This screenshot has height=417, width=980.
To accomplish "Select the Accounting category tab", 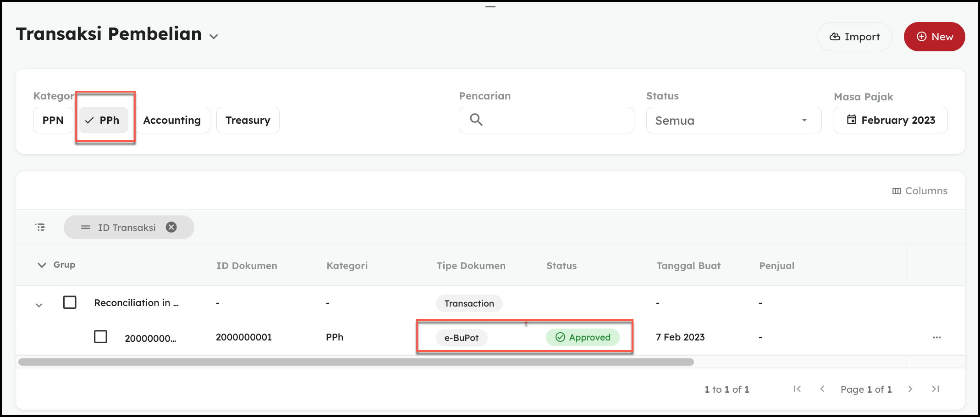I will coord(172,120).
